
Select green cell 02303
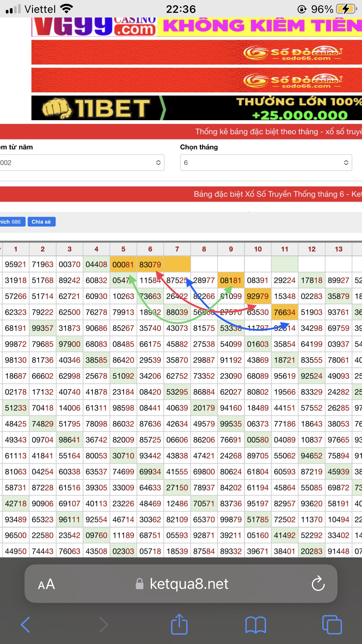(123, 551)
